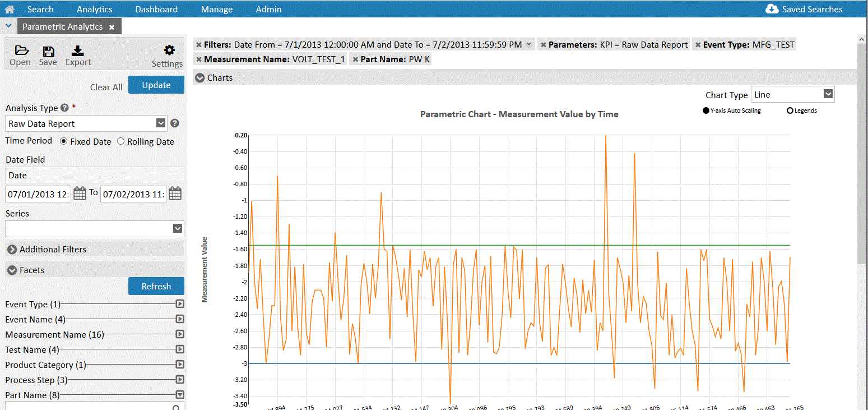The image size is (868, 410).
Task: Go to the home icon
Action: point(9,9)
